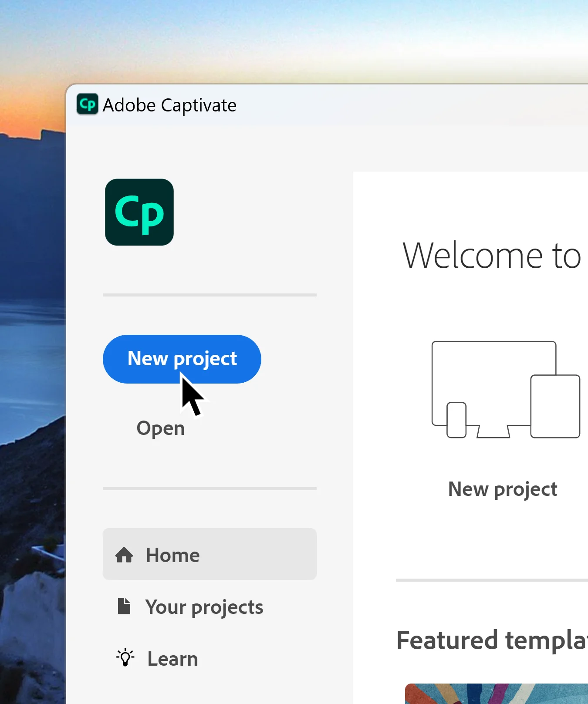Click the New project label under the illustration
The width and height of the screenshot is (588, 704).
[x=503, y=489]
